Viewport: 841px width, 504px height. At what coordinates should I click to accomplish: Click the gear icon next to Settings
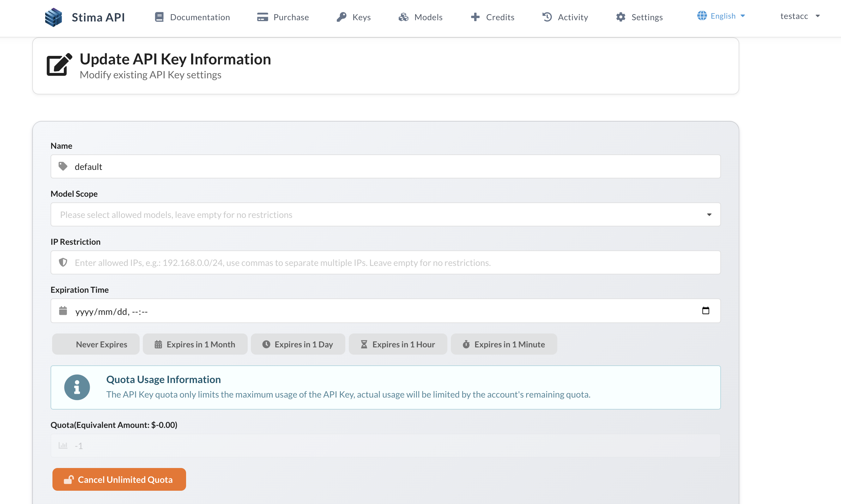tap(620, 17)
